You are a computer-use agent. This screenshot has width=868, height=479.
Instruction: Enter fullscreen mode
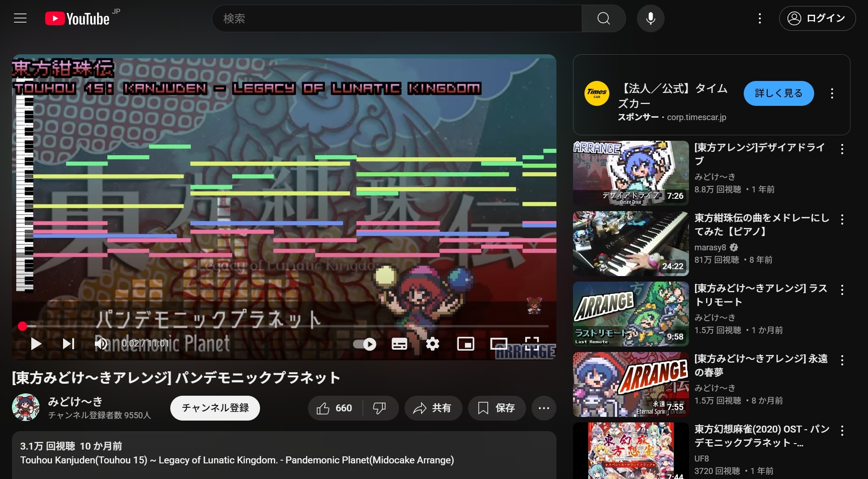[x=532, y=344]
